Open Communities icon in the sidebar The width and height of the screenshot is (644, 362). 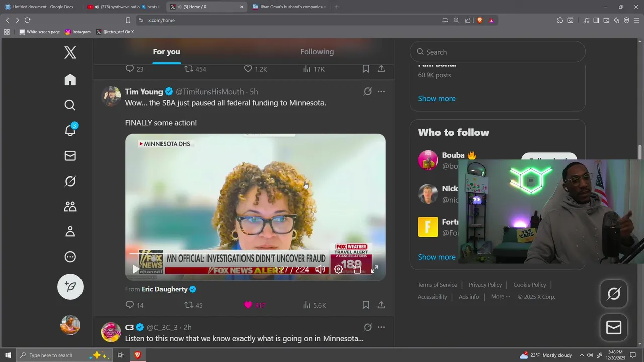click(x=70, y=207)
